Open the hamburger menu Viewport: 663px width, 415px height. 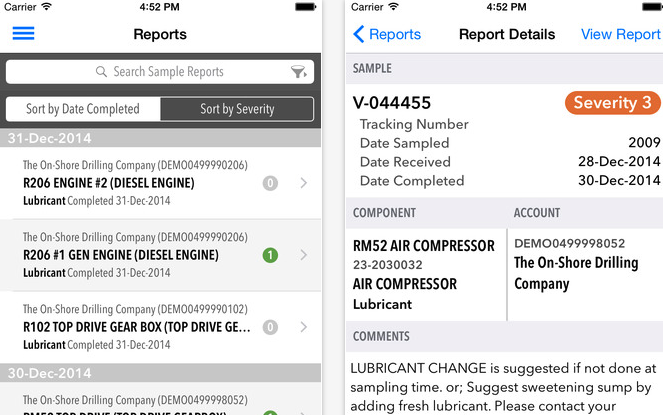click(23, 33)
